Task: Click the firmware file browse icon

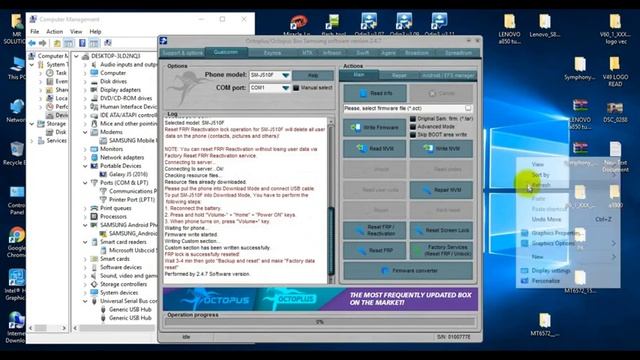Action: click(468, 108)
